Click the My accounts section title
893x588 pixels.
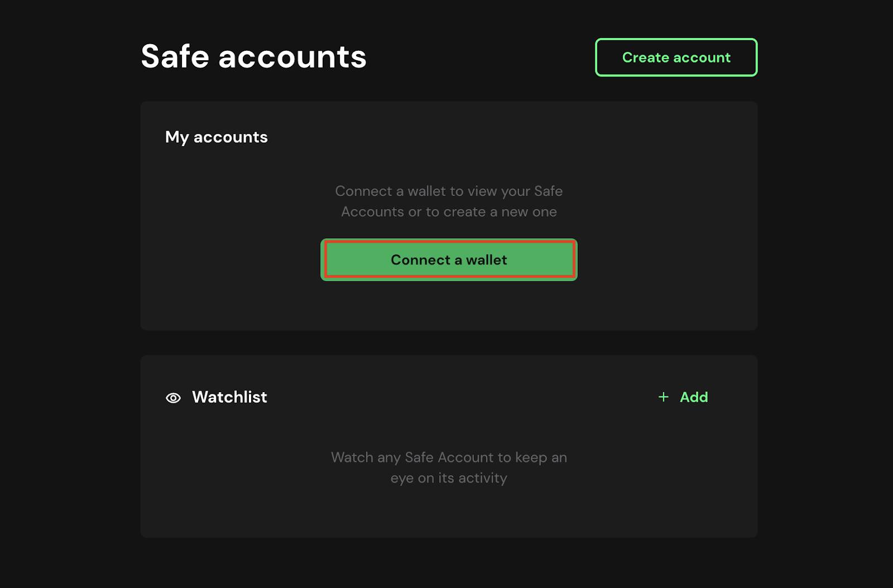coord(217,137)
